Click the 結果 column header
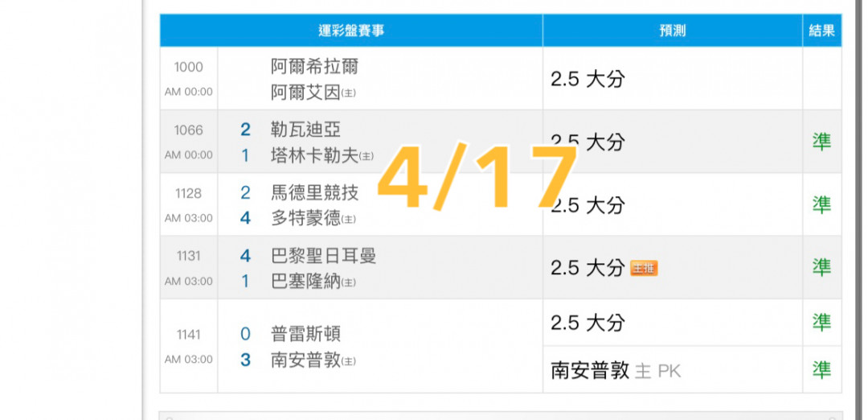868x420 pixels. pos(822,31)
